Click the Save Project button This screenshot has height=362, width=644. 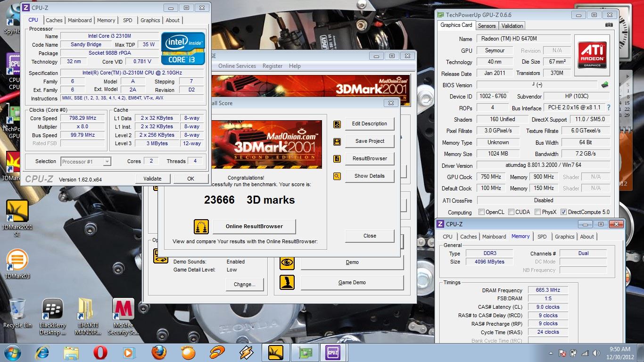click(x=370, y=141)
